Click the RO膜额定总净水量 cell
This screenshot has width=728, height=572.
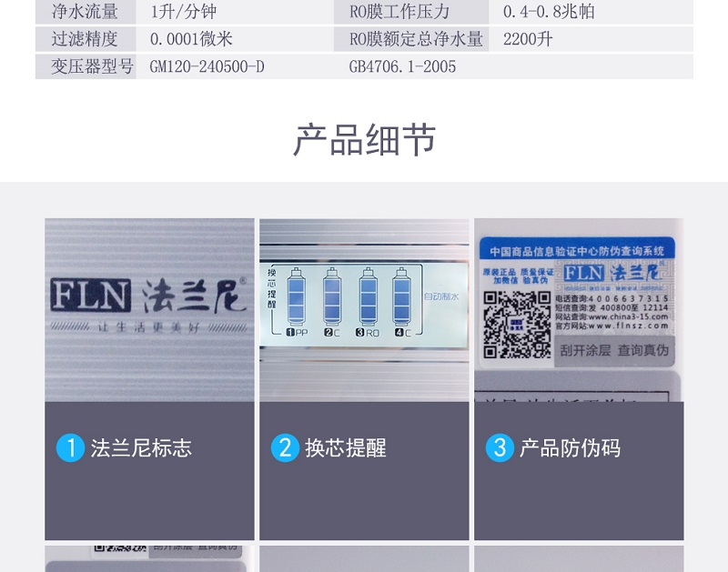coord(411,39)
